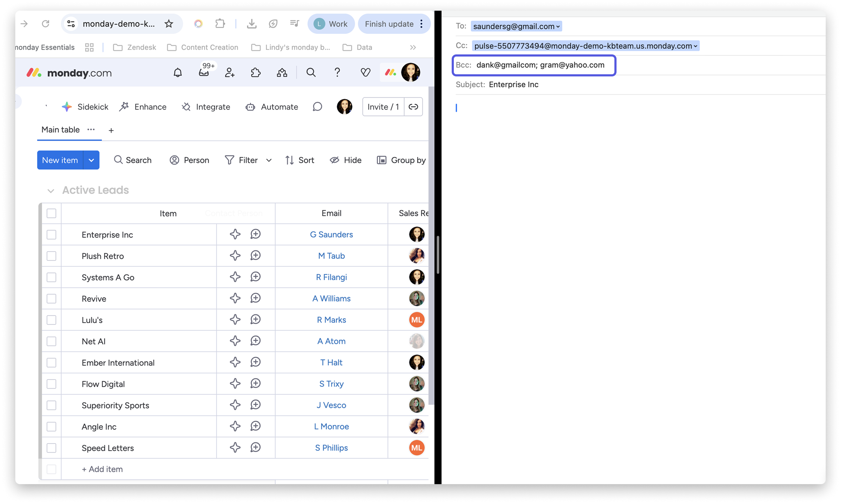
Task: Click the invite members icon
Action: 230,72
